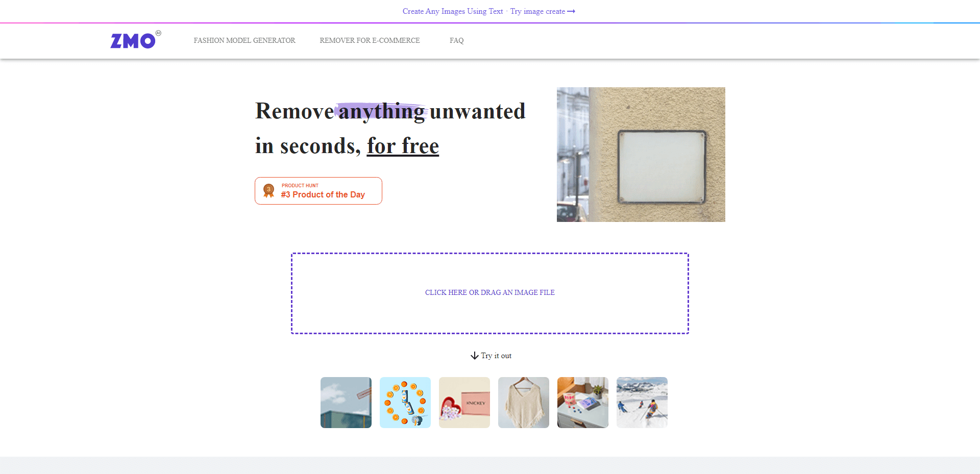This screenshot has width=980, height=474.
Task: Click the Try image create link text
Action: [537, 11]
